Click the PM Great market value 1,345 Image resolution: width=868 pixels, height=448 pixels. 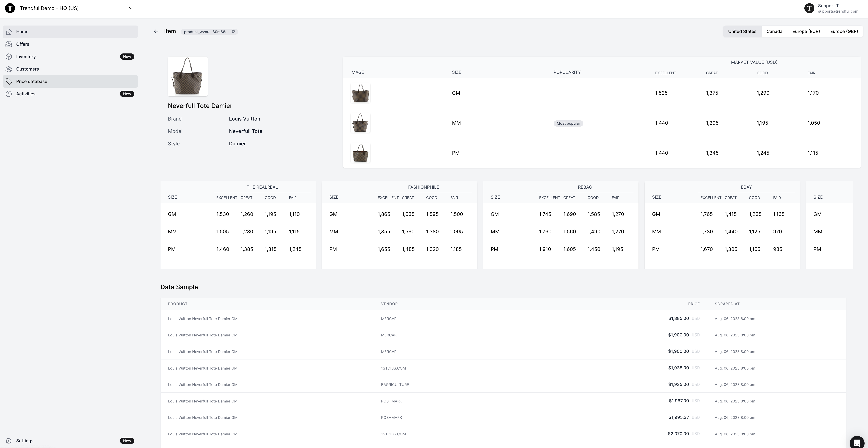[712, 153]
